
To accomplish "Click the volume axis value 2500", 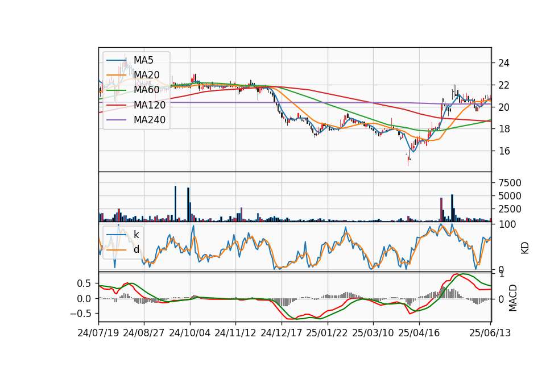I will coord(510,210).
